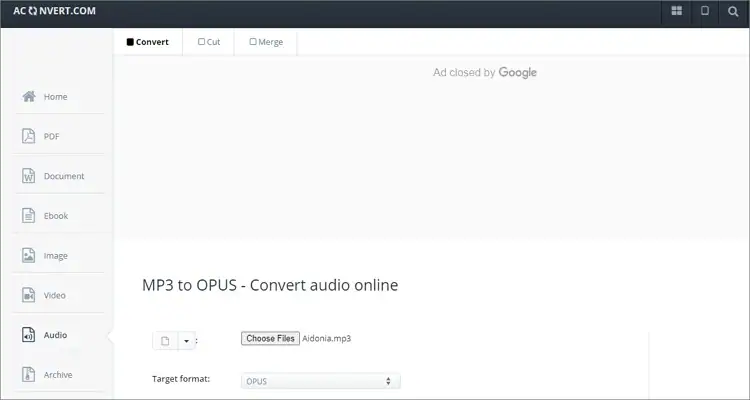Click the Video camera icon in sidebar
The image size is (750, 400).
coord(29,295)
